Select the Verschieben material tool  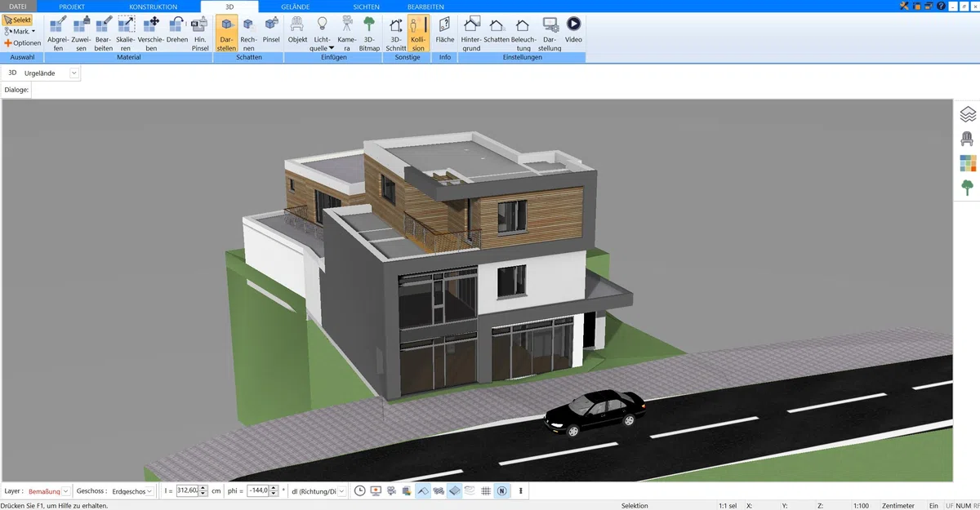pyautogui.click(x=151, y=33)
